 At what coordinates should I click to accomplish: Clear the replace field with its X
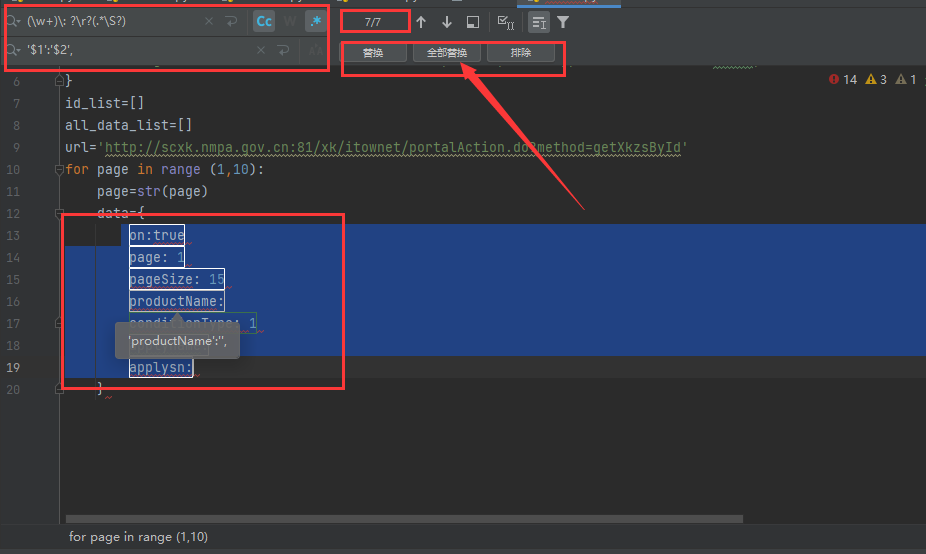[261, 50]
